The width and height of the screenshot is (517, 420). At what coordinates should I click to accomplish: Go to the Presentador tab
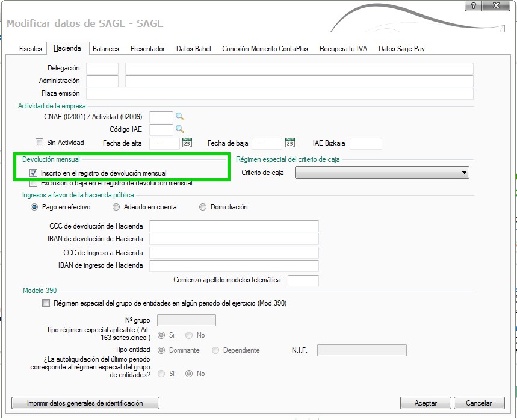[x=147, y=49]
